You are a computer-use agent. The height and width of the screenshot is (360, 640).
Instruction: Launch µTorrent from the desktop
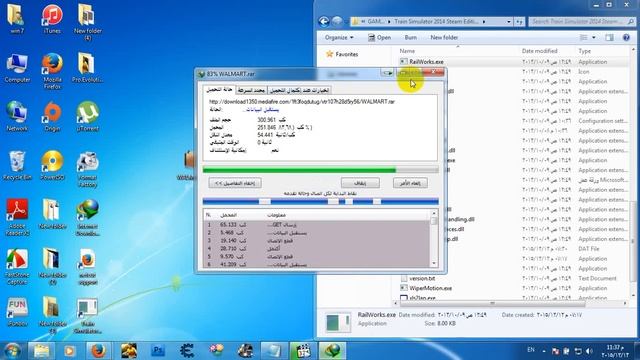coord(87,116)
